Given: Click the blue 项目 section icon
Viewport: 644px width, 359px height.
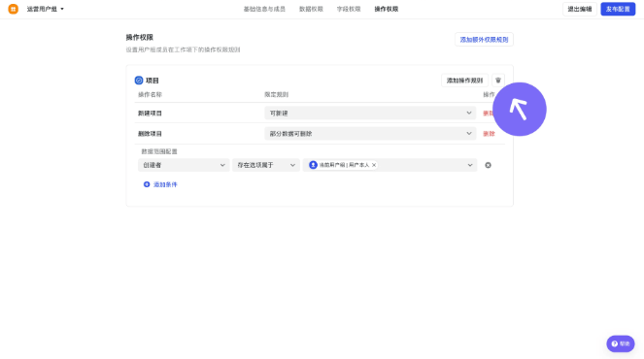Looking at the screenshot, I should pyautogui.click(x=139, y=81).
